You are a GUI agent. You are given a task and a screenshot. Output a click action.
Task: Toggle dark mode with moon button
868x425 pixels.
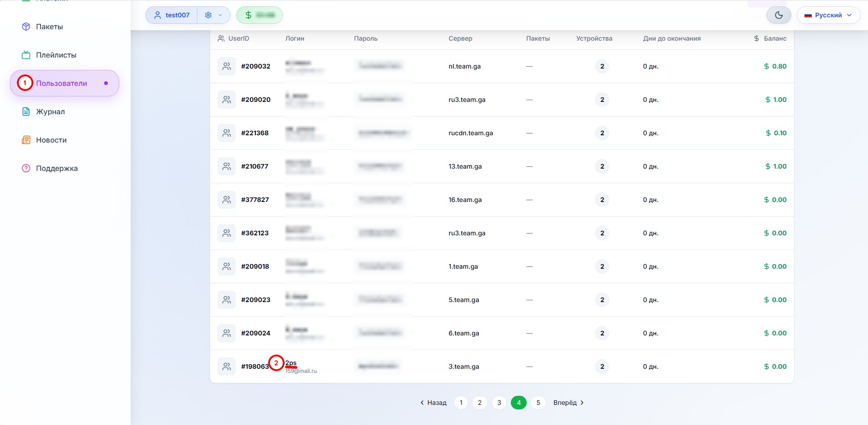point(779,15)
